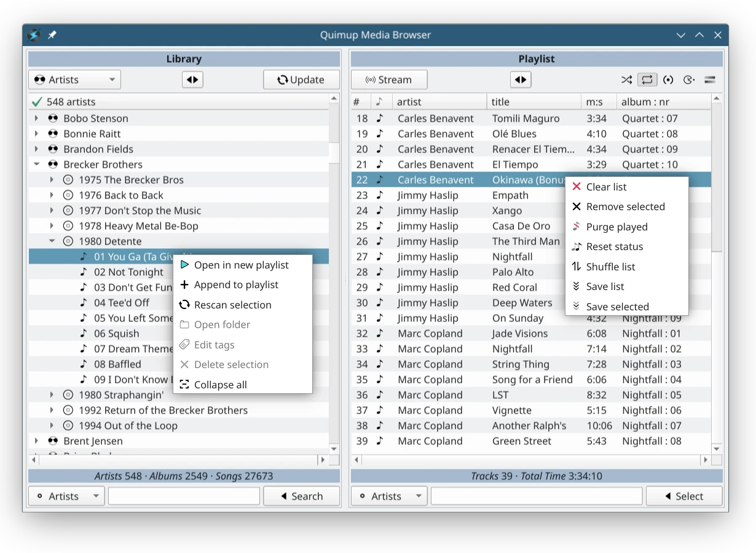Choose Save list
The height and width of the screenshot is (553, 756).
click(626, 286)
